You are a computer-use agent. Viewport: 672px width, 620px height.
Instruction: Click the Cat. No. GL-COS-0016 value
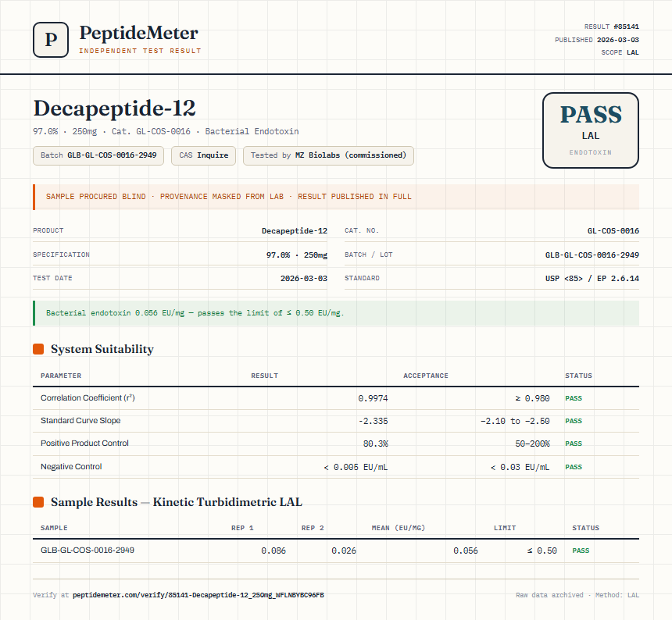click(613, 231)
